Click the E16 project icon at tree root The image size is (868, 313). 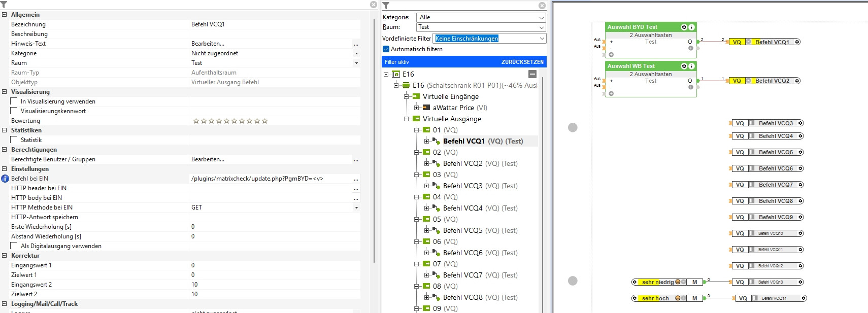pyautogui.click(x=396, y=74)
